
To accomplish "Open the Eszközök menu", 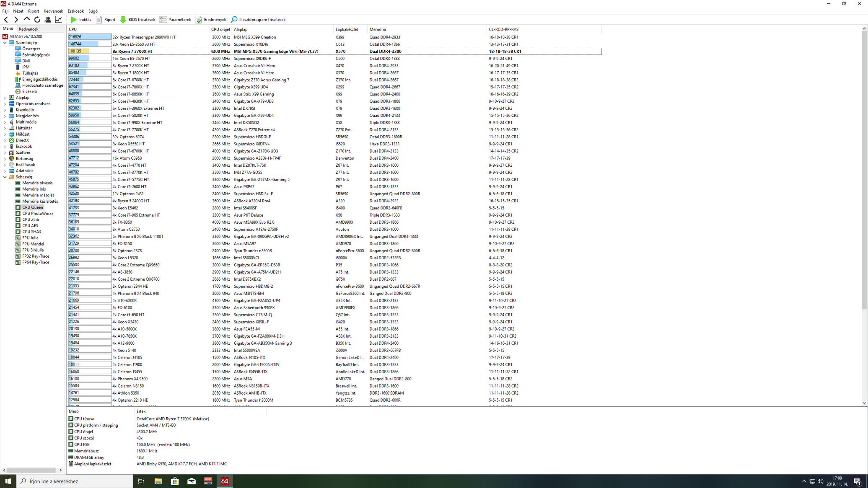I will click(75, 11).
